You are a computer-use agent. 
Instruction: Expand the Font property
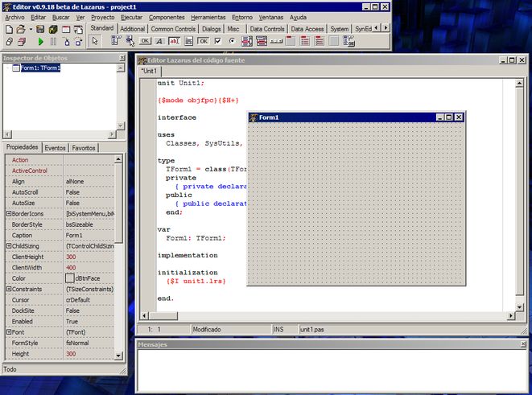coord(9,332)
